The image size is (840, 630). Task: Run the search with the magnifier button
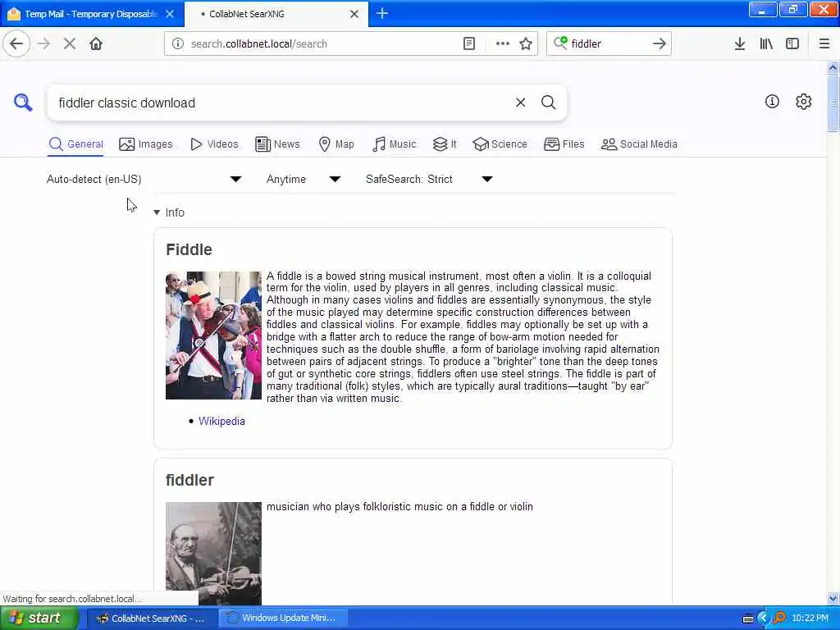click(548, 103)
